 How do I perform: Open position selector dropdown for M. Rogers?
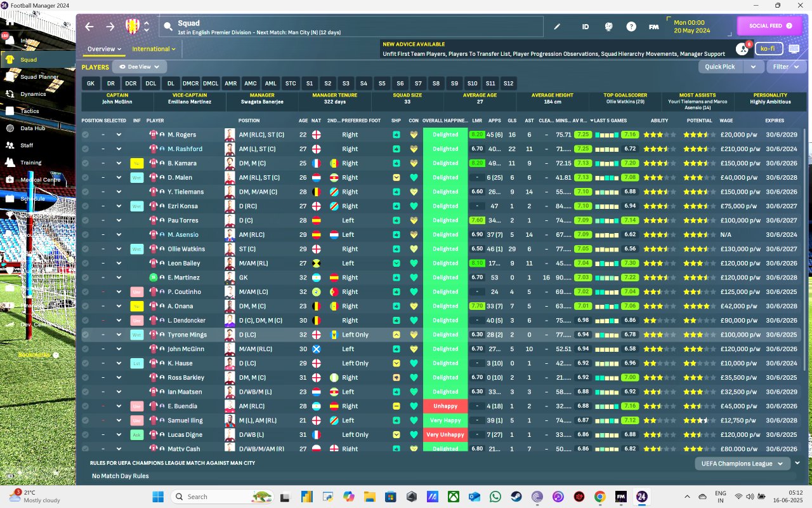119,135
